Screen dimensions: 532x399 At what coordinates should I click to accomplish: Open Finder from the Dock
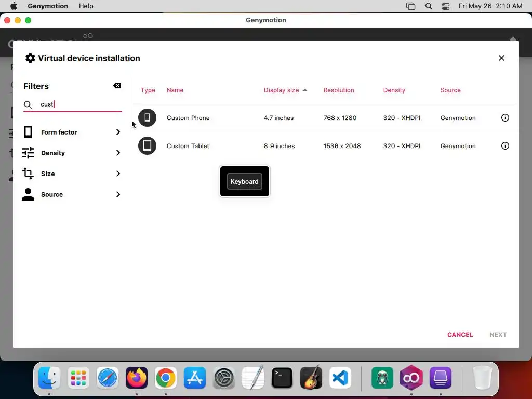tap(49, 378)
